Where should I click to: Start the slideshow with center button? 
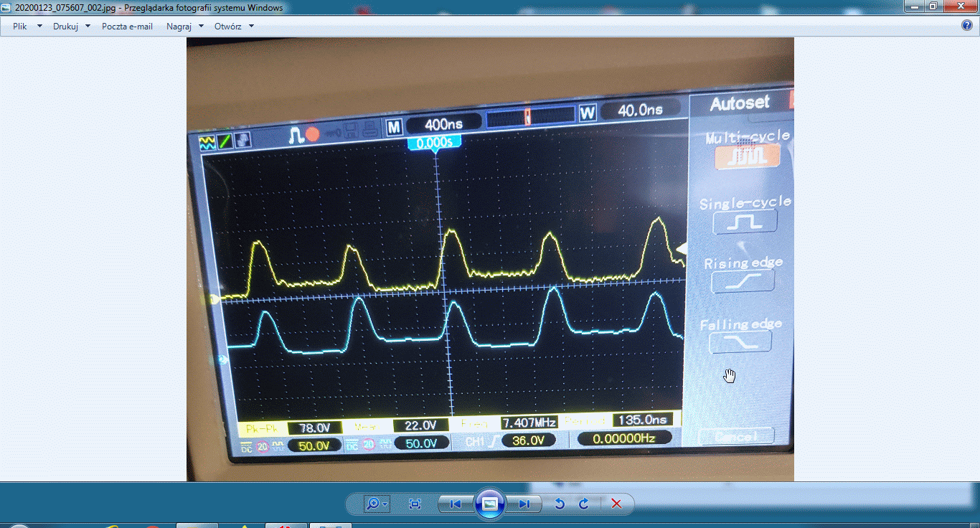(490, 504)
